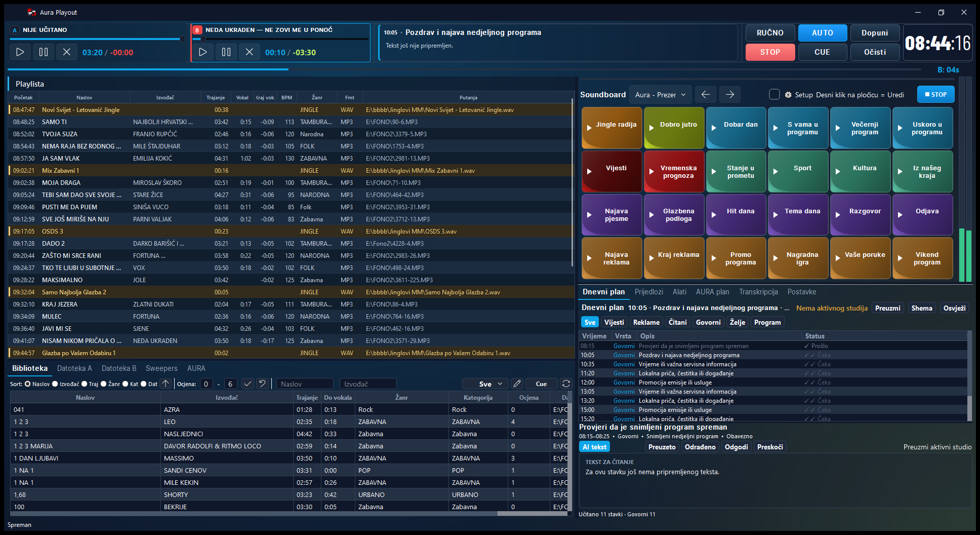Seek in deck A progress slider

97,39
